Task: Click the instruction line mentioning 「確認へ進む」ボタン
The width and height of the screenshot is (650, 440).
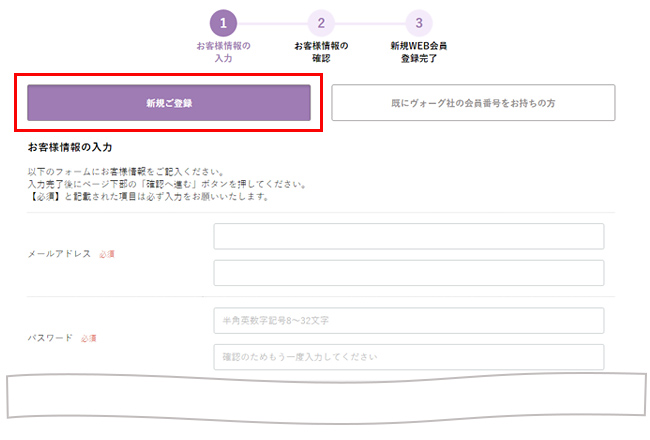Action: [x=166, y=184]
